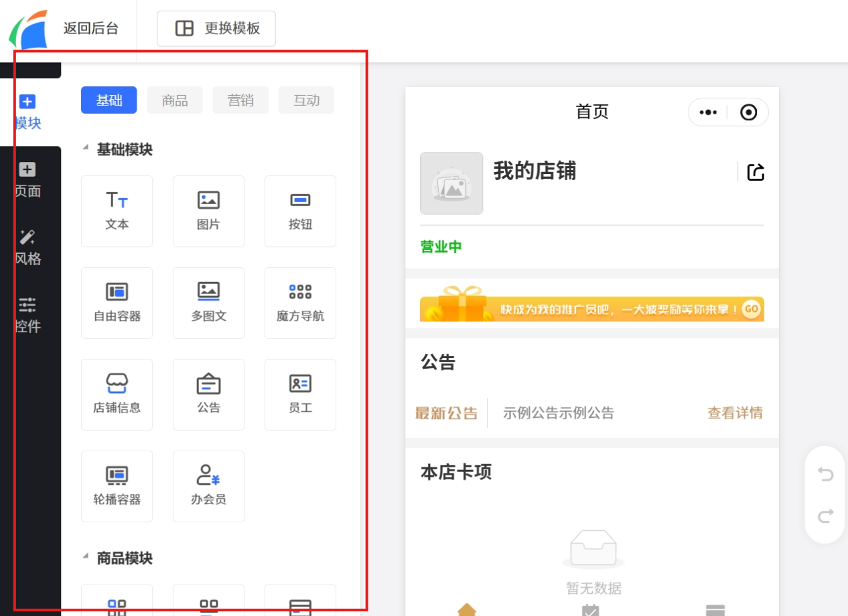Insert the 店铺信息 module

point(117,394)
